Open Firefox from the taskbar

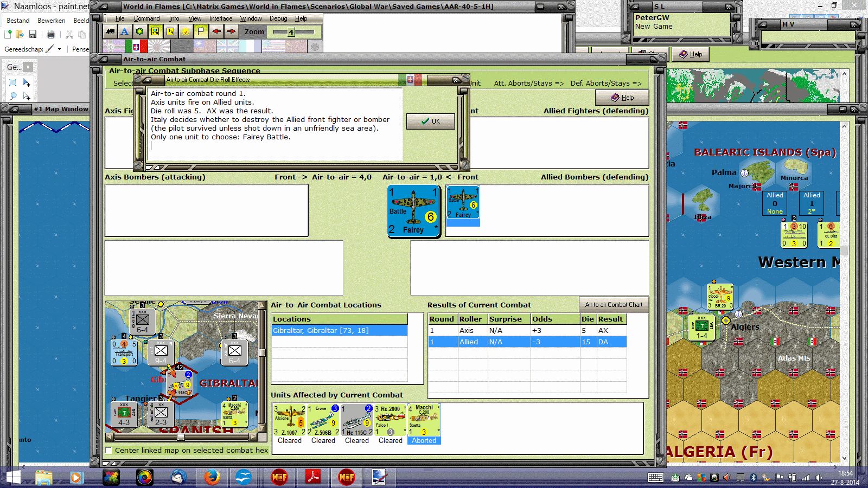pos(212,477)
